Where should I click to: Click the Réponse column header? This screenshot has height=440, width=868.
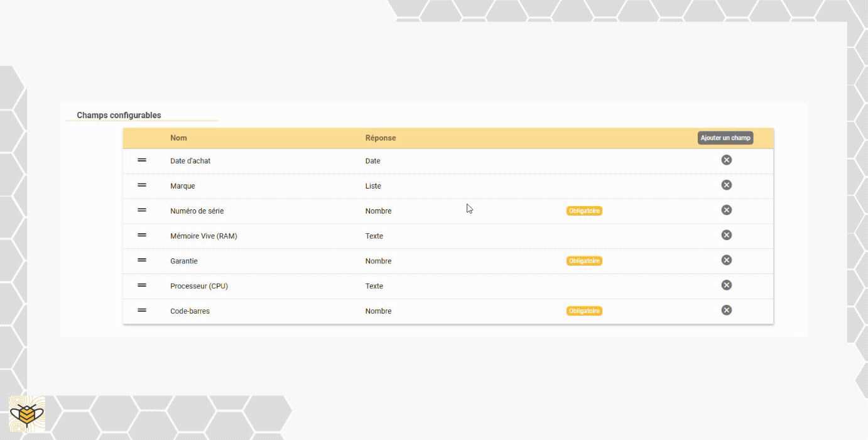pos(381,138)
